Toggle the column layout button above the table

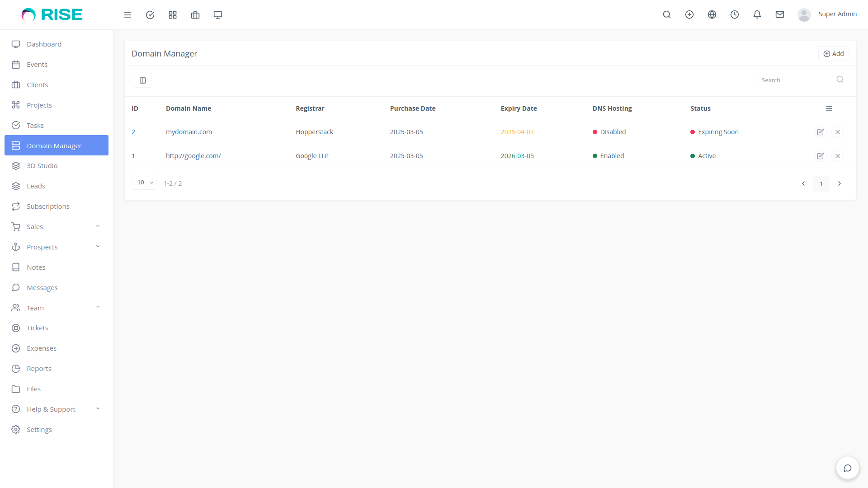coord(142,80)
